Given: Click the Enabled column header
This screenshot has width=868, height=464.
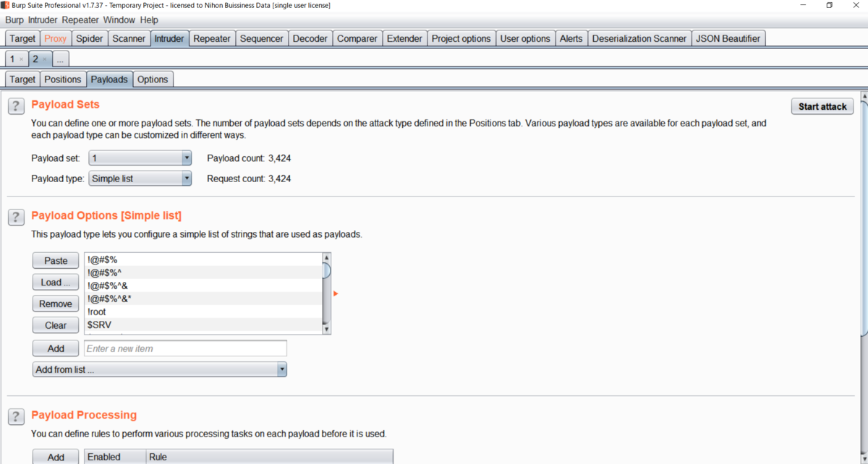Looking at the screenshot, I should pyautogui.click(x=116, y=457).
